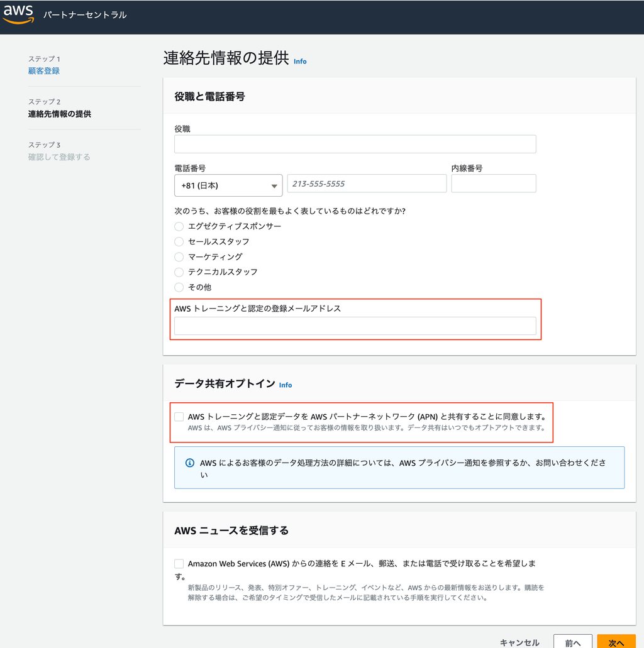Image resolution: width=644 pixels, height=648 pixels.
Task: Select the セールススタッフ radio option
Action: (x=179, y=241)
